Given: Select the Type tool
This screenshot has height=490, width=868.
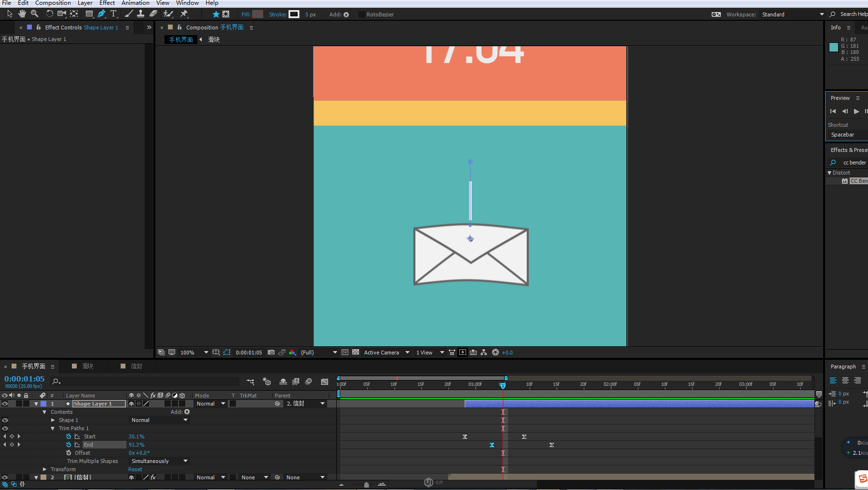Looking at the screenshot, I should (113, 14).
